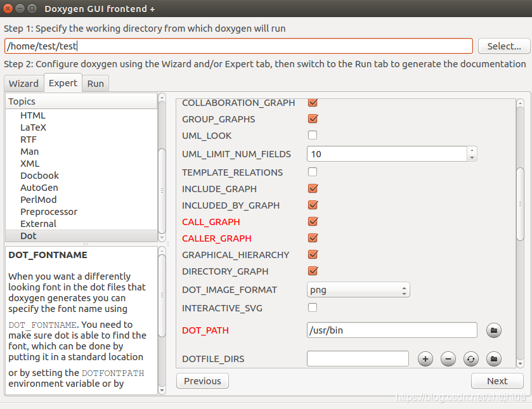Toggle the INTERACTIVE_SVG checkbox

(x=313, y=308)
